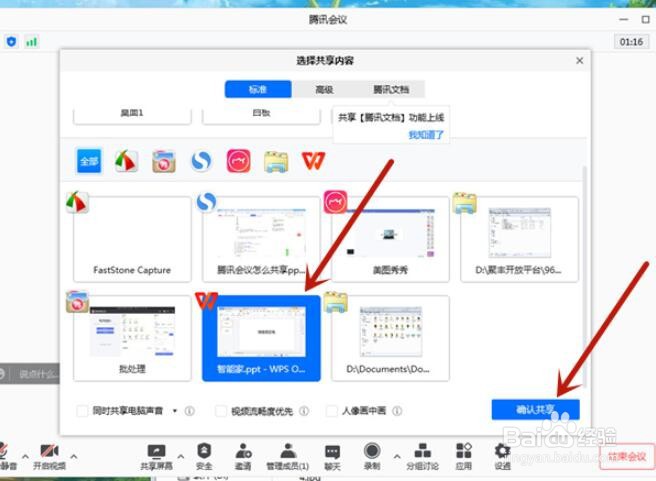Click the blue security shield icon
The image size is (656, 481).
coord(12,41)
